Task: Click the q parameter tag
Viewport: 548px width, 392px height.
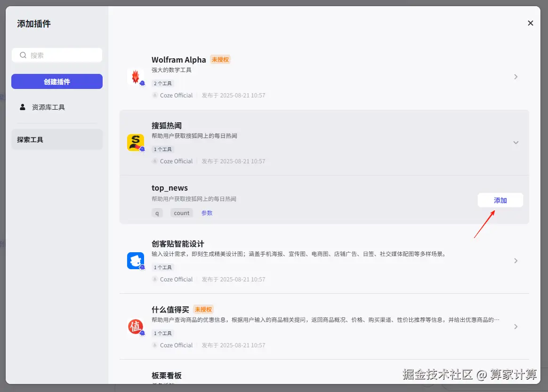Action: [157, 213]
